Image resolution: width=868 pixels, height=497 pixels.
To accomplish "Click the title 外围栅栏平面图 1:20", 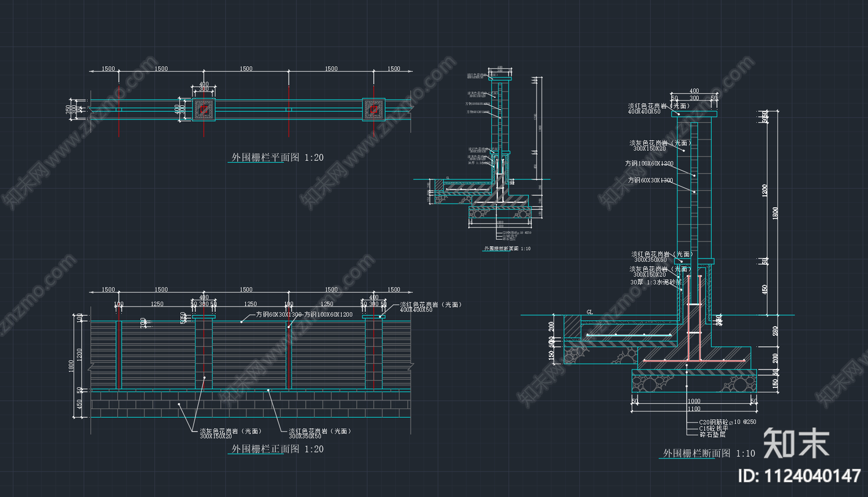I will 277,157.
